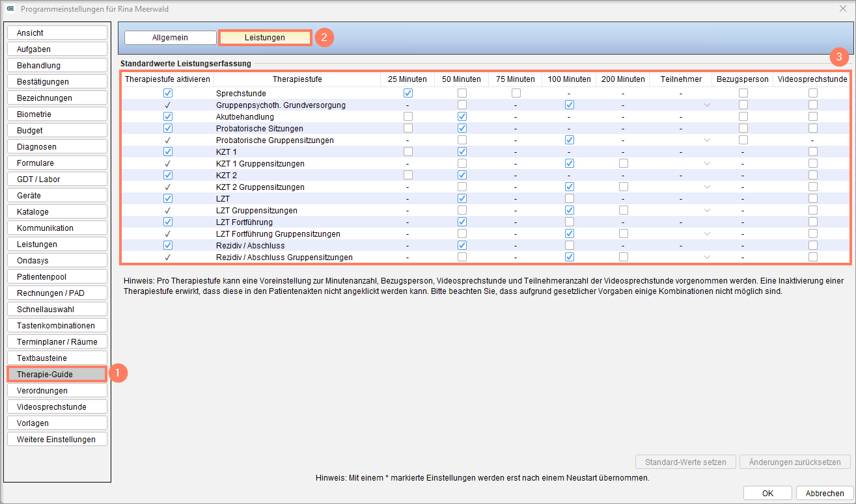Select the Rezidiv / Abschluss row label
This screenshot has width=856, height=504.
[x=251, y=245]
